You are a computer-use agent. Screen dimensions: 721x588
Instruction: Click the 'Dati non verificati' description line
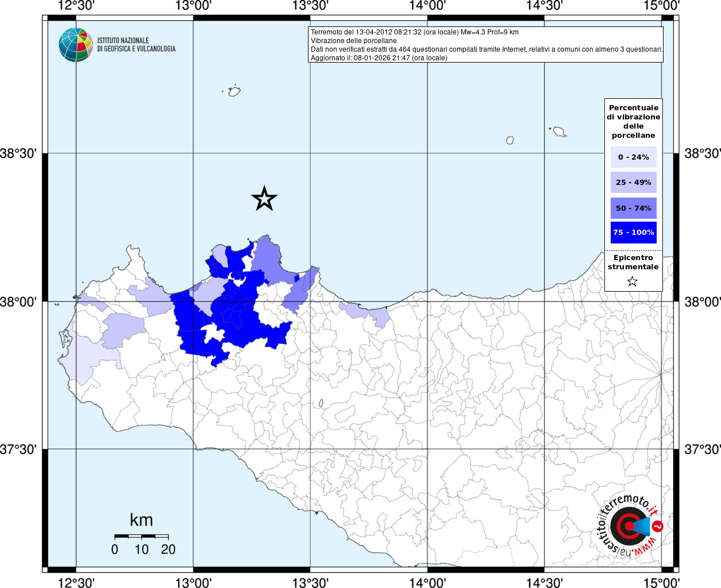487,49
